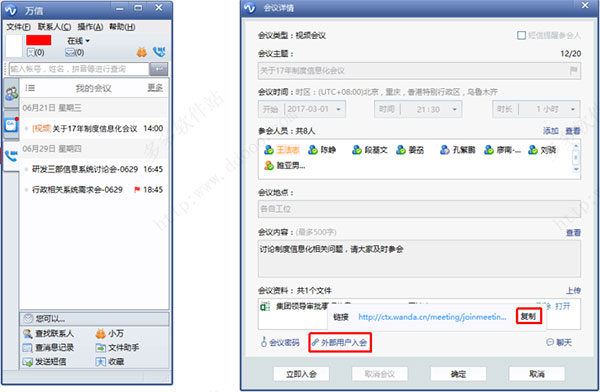Viewport: 600px width, 392px height.
Task: Click participant 陈静 in attendee list
Action: tap(322, 150)
